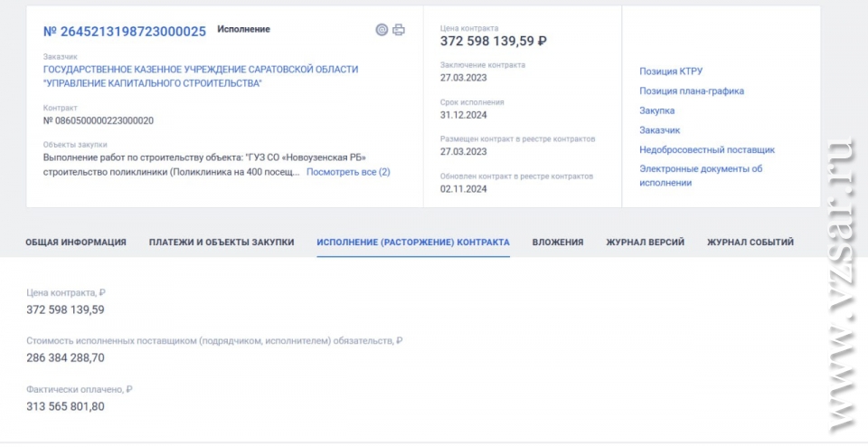
Task: Click the email subscription @ icon
Action: (x=382, y=30)
